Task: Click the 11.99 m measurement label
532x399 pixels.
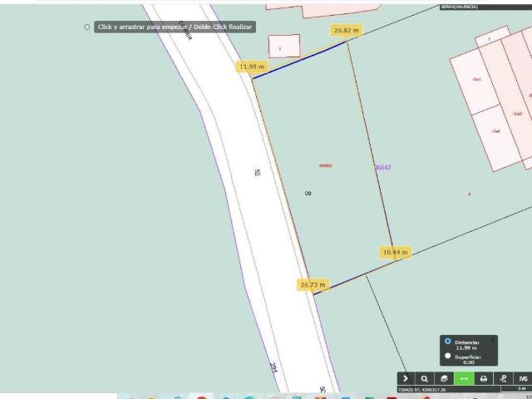Action: point(251,66)
